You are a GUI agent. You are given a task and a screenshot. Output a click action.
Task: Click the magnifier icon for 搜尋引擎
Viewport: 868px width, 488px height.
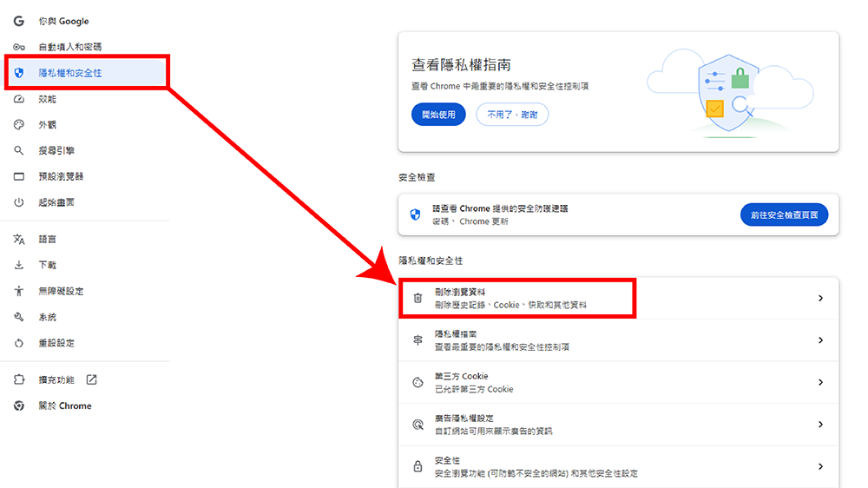point(18,151)
